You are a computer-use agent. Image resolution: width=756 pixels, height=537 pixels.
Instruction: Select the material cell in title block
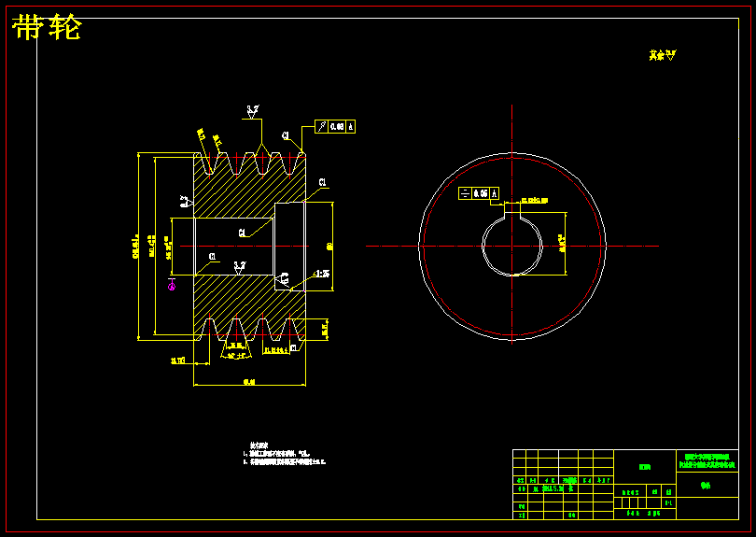pos(645,467)
